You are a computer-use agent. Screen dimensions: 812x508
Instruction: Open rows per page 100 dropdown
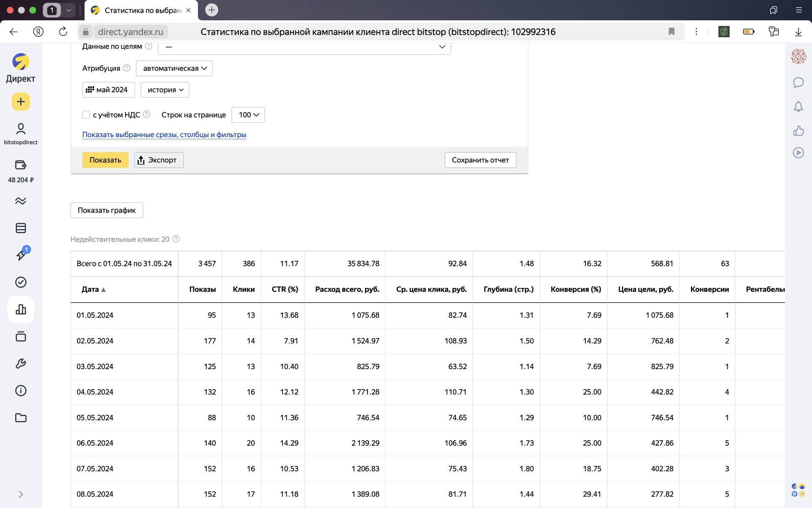(248, 115)
